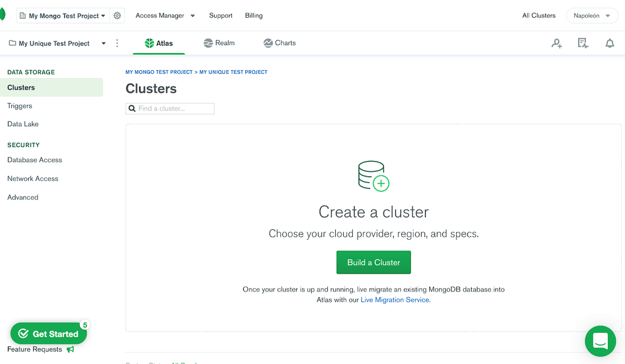Select Database Access in the sidebar
This screenshot has height=364, width=625.
click(34, 160)
